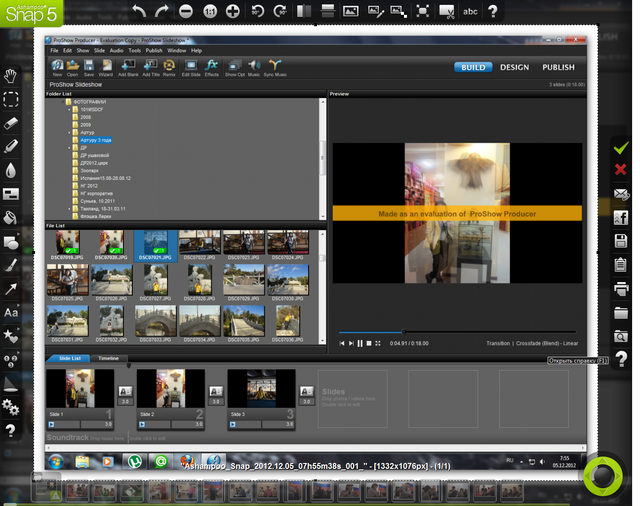
Task: Zoom in with the plus magnifier
Action: [x=233, y=11]
